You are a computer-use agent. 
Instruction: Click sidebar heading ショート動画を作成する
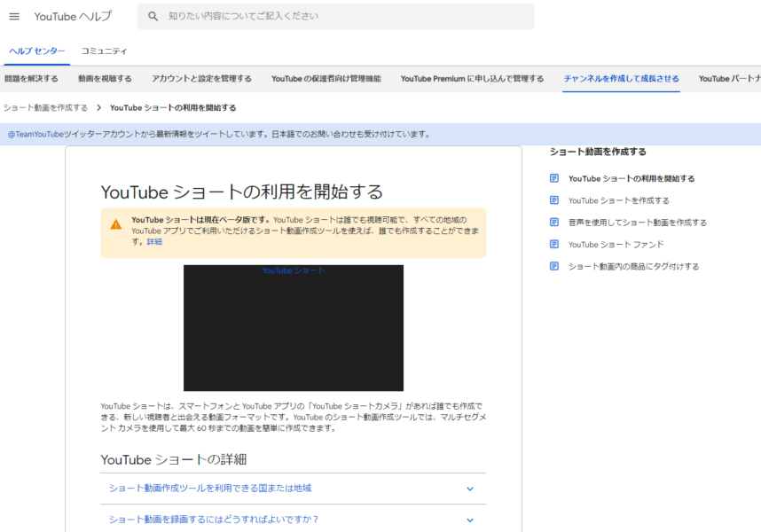pyautogui.click(x=598, y=152)
